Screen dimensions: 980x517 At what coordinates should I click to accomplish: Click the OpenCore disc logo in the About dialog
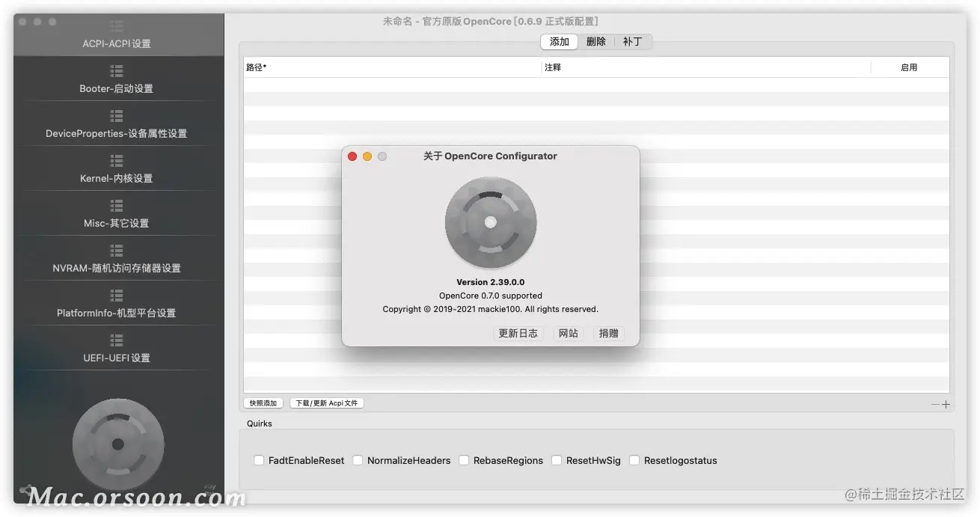pos(491,222)
